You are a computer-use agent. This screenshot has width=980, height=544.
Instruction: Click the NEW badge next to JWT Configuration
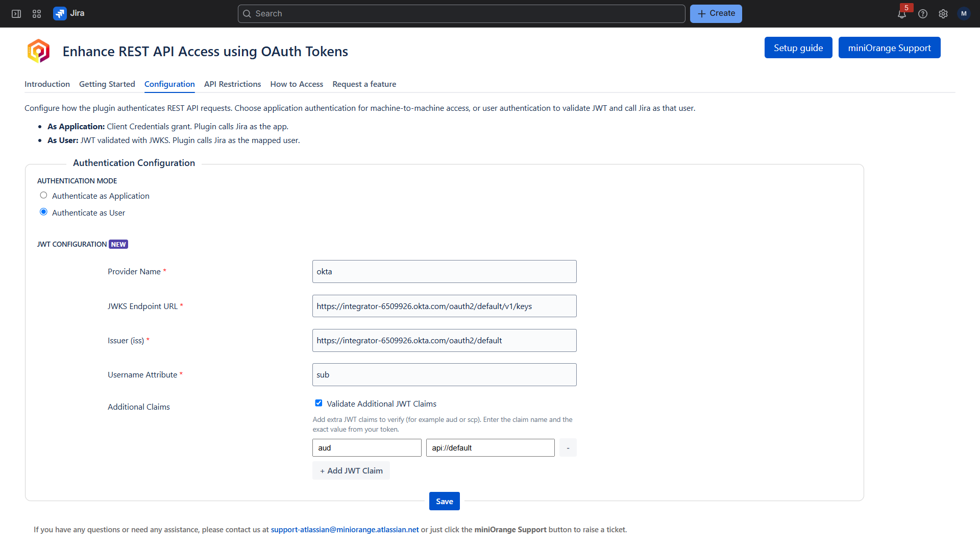[x=118, y=244]
